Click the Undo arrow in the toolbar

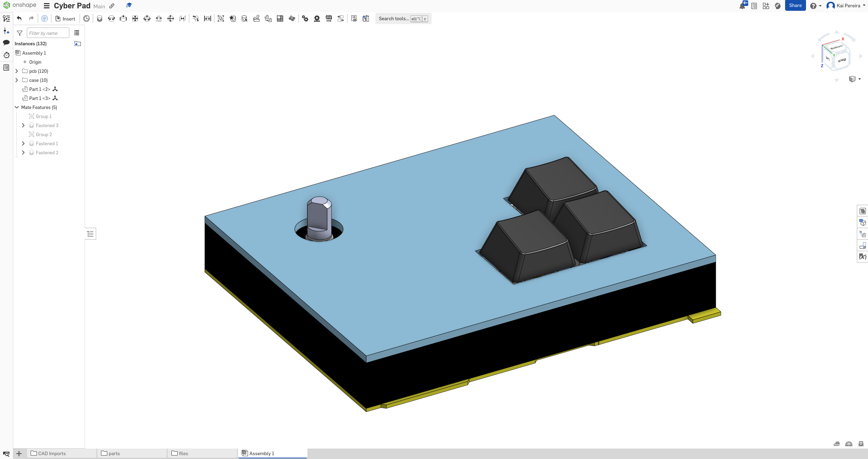pos(19,18)
